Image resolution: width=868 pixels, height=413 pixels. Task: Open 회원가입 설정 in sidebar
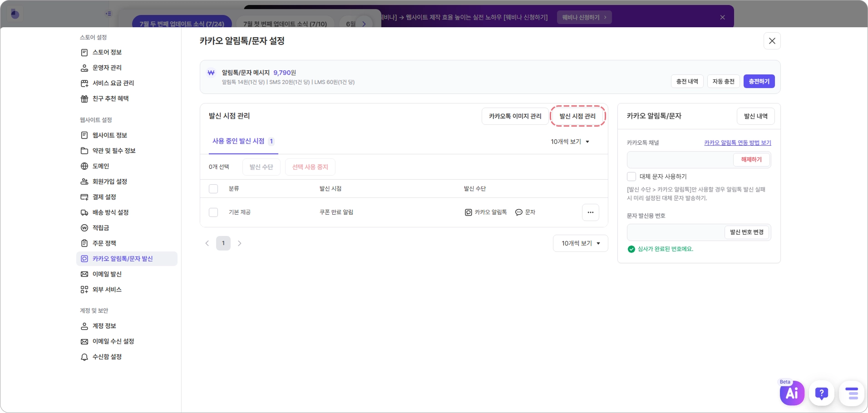[127, 182]
